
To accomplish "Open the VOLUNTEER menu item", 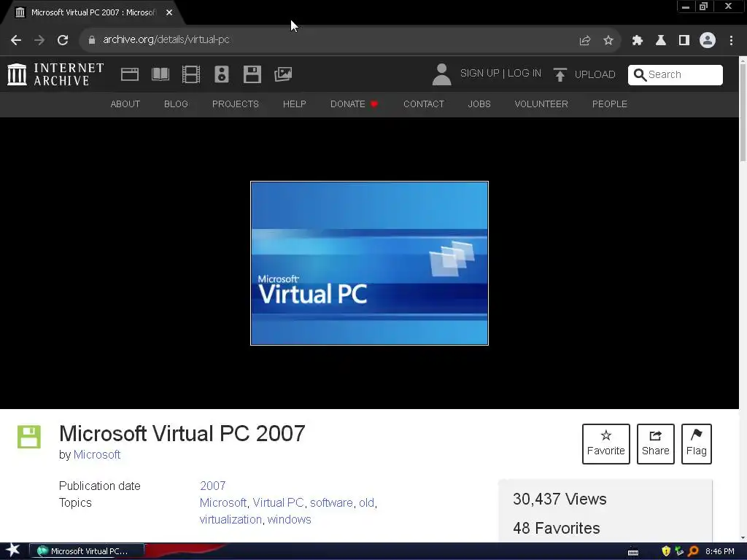I will [541, 104].
